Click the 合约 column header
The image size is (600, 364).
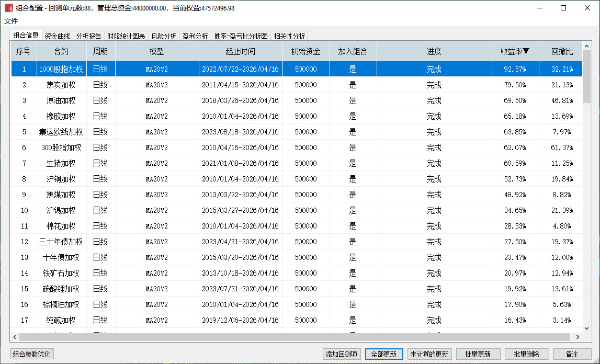pyautogui.click(x=61, y=52)
